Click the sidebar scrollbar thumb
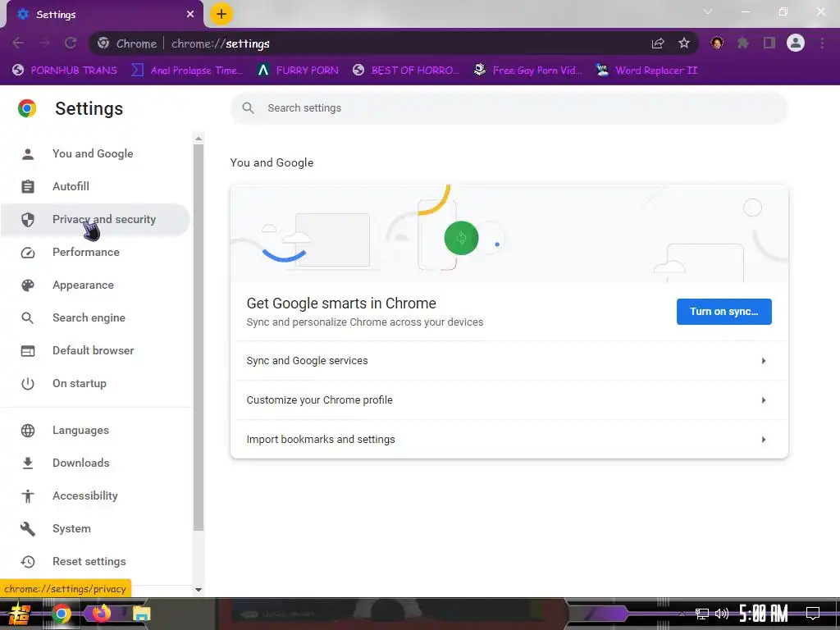 point(199,337)
